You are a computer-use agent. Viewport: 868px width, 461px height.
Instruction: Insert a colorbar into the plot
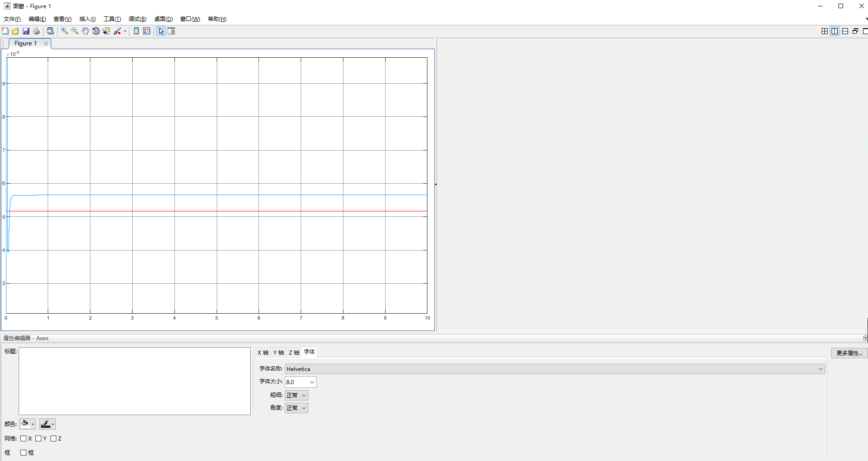coord(136,31)
